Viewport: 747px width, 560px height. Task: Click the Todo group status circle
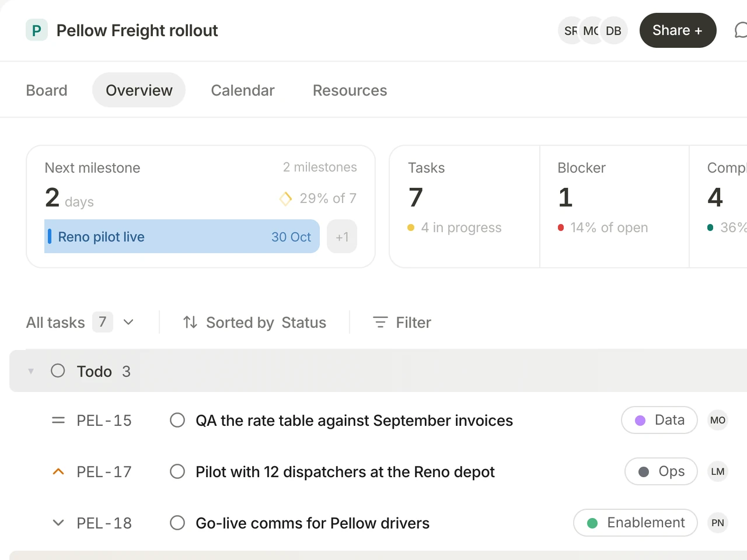click(x=58, y=370)
